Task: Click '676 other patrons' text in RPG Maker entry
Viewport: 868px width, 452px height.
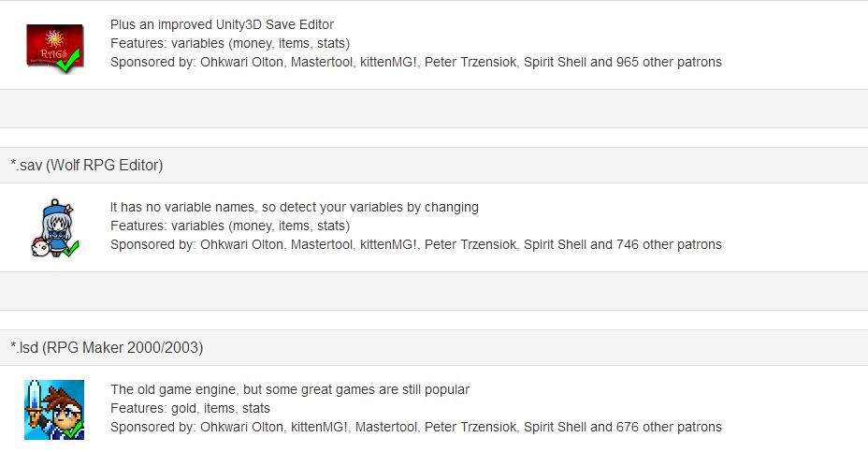Action: (669, 427)
